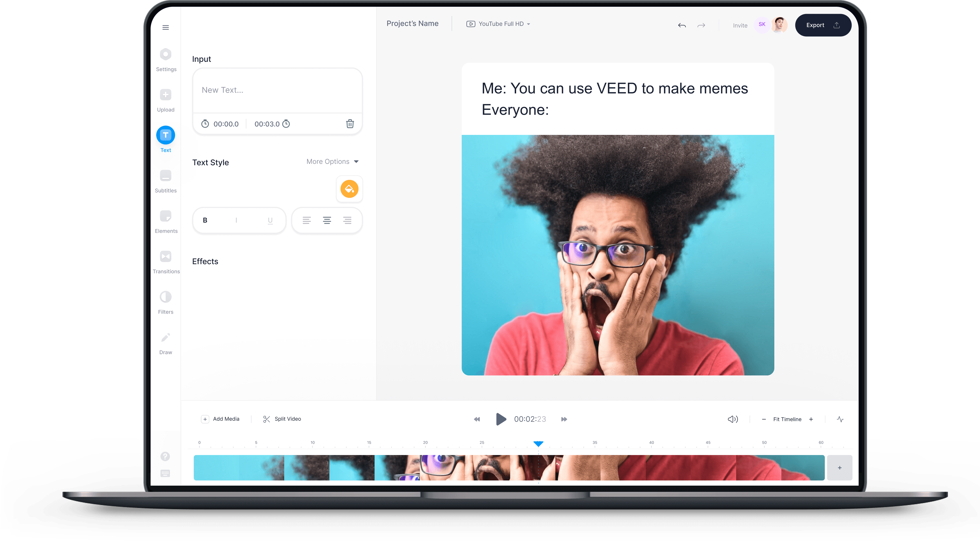Viewport: 980px width, 541px height.
Task: Open the help menu
Action: click(165, 456)
